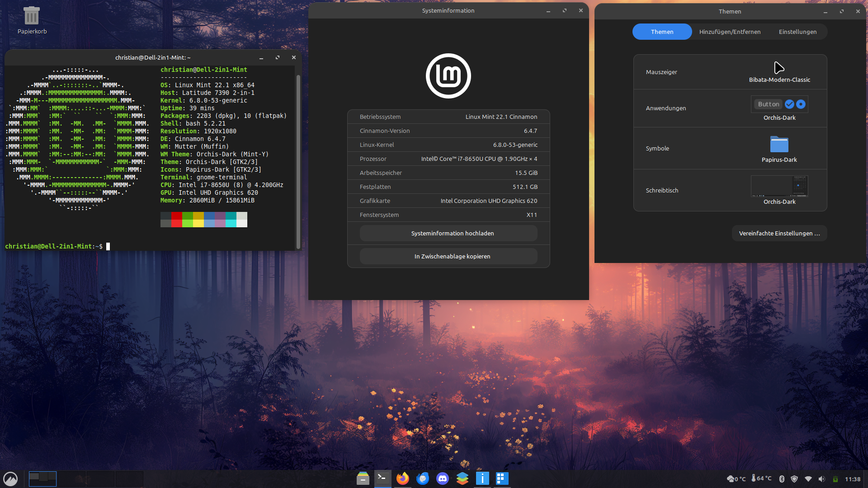
Task: Open the file manager in the taskbar
Action: click(x=363, y=479)
